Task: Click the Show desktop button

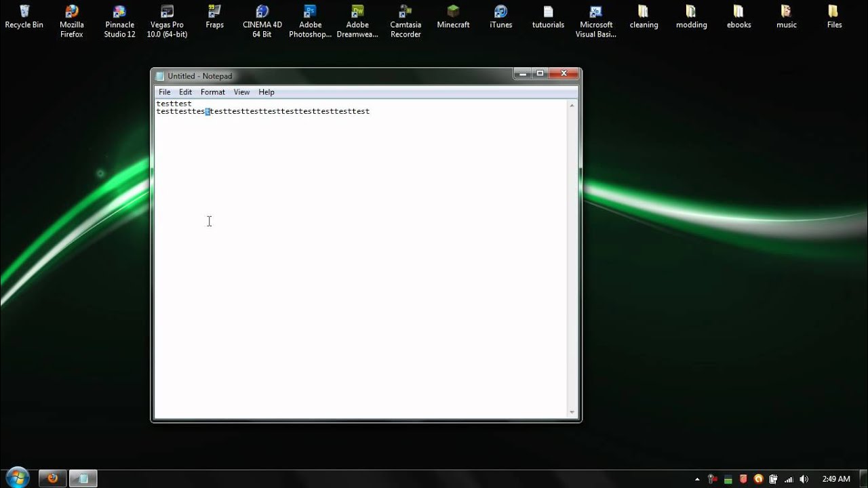Action: click(863, 479)
